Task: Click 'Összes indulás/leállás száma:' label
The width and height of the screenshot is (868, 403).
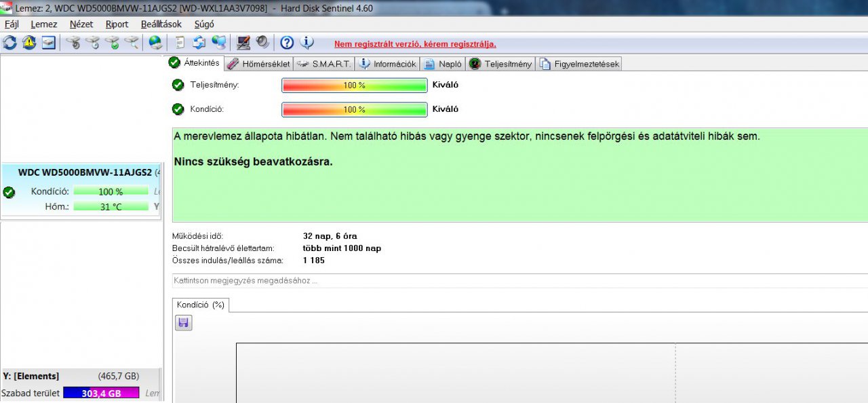Action: (x=227, y=261)
